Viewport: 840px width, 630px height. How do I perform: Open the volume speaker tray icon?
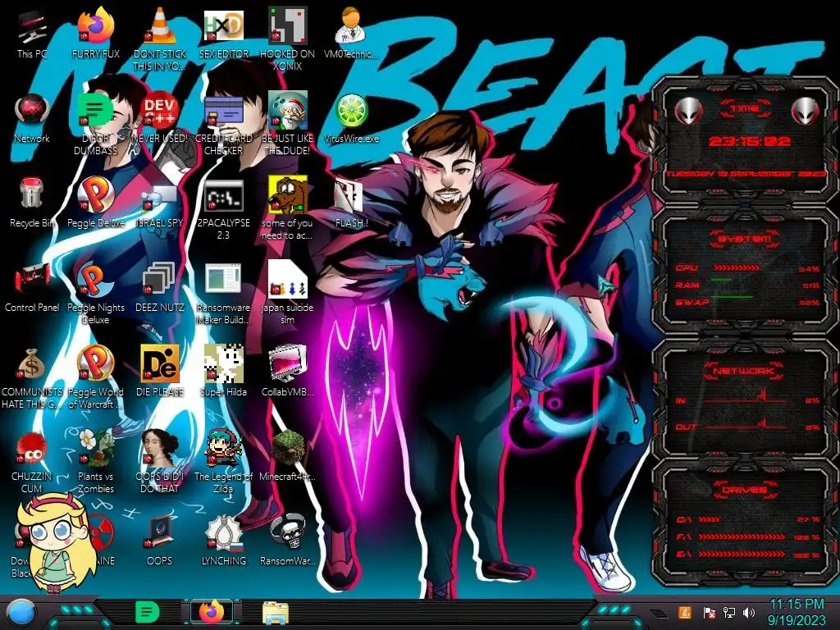(x=749, y=612)
